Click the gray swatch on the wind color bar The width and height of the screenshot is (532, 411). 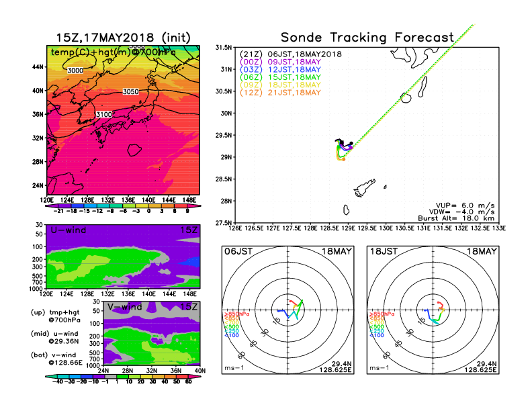[111, 376]
